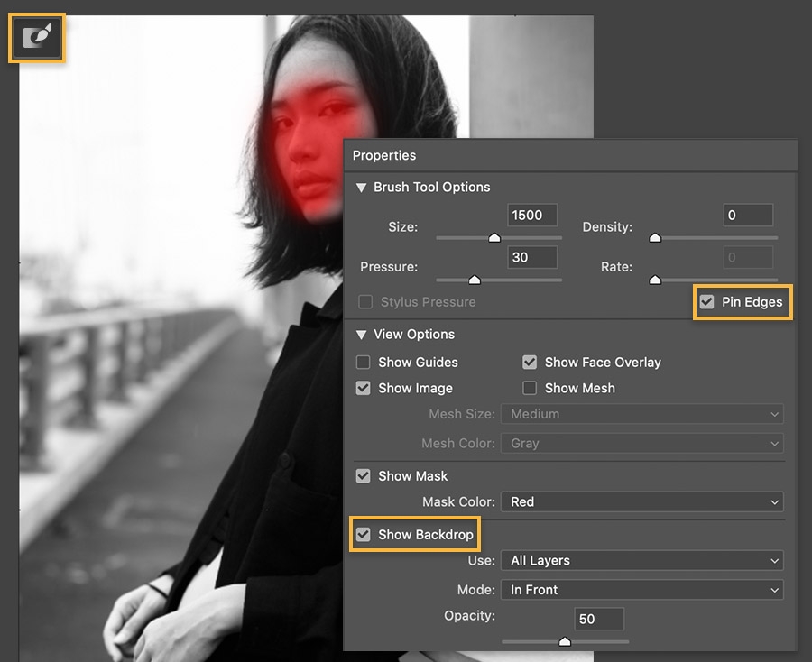812x662 pixels.
Task: Disable the Show Face Overlay checkbox
Action: tap(530, 362)
